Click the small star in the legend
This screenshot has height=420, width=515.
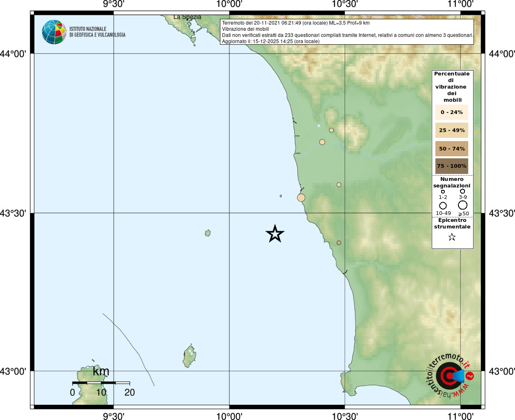click(x=452, y=237)
